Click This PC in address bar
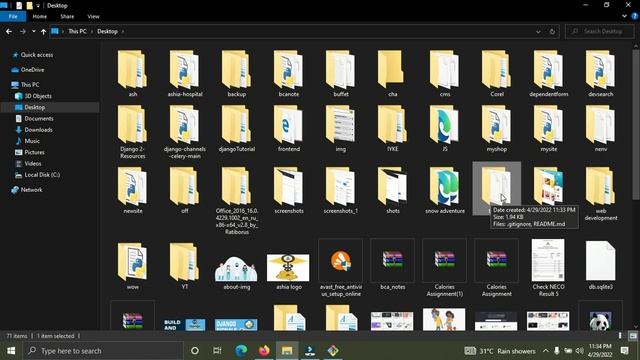This screenshot has width=640, height=360. point(77,31)
